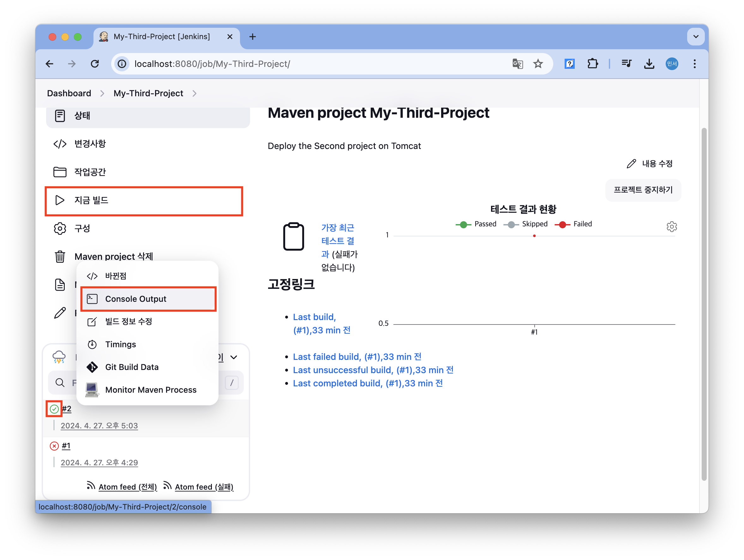Open the Chrome downloads icon

point(649,63)
